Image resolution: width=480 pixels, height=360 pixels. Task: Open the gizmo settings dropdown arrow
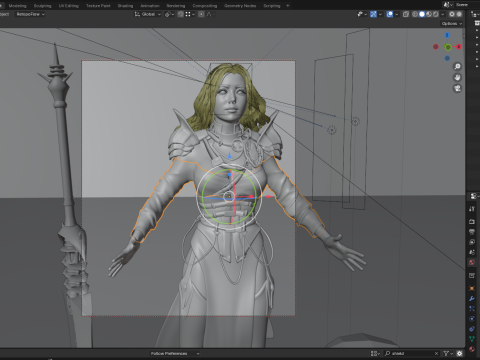380,14
